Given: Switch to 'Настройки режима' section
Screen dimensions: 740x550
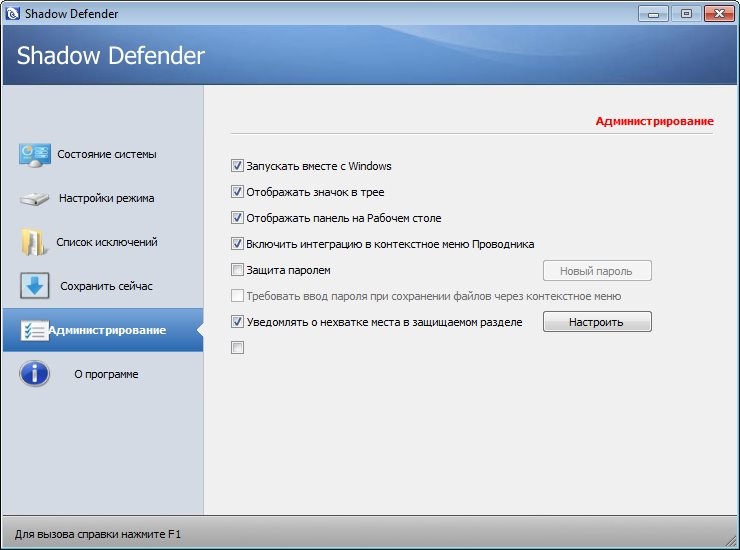Looking at the screenshot, I should point(106,198).
